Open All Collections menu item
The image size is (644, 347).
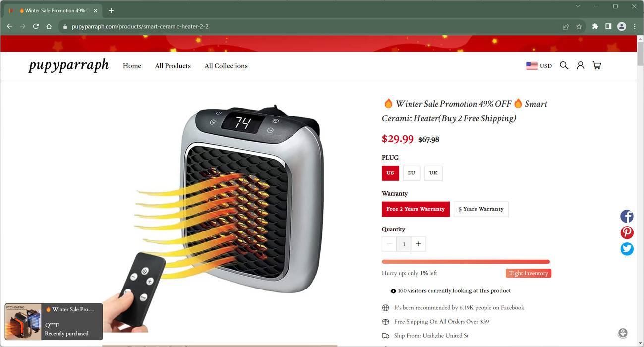[x=226, y=66]
